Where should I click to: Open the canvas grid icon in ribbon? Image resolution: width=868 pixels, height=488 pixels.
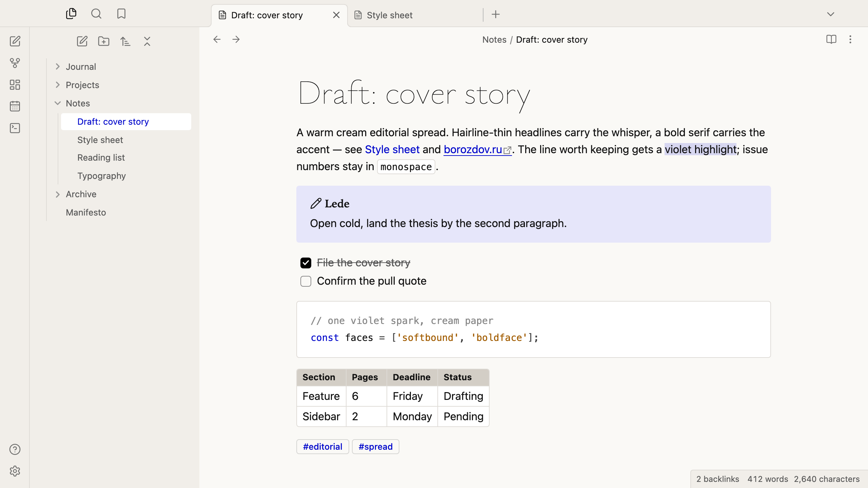tap(15, 85)
